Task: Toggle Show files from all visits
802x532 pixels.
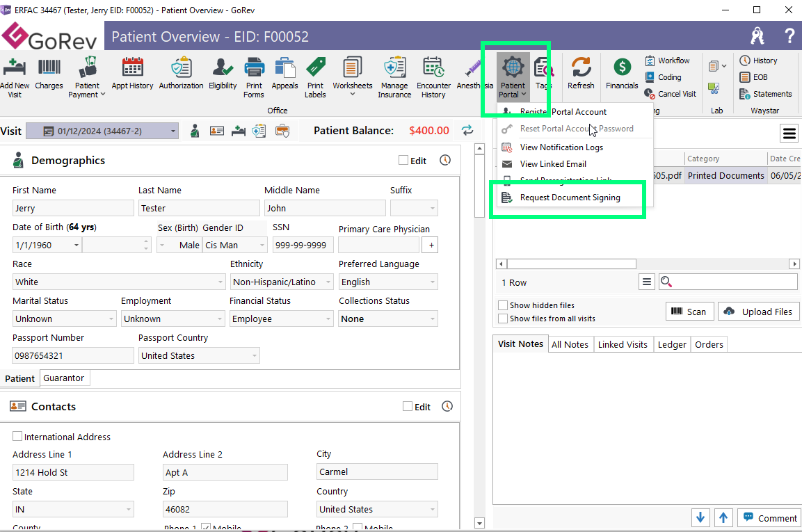Action: pyautogui.click(x=503, y=319)
